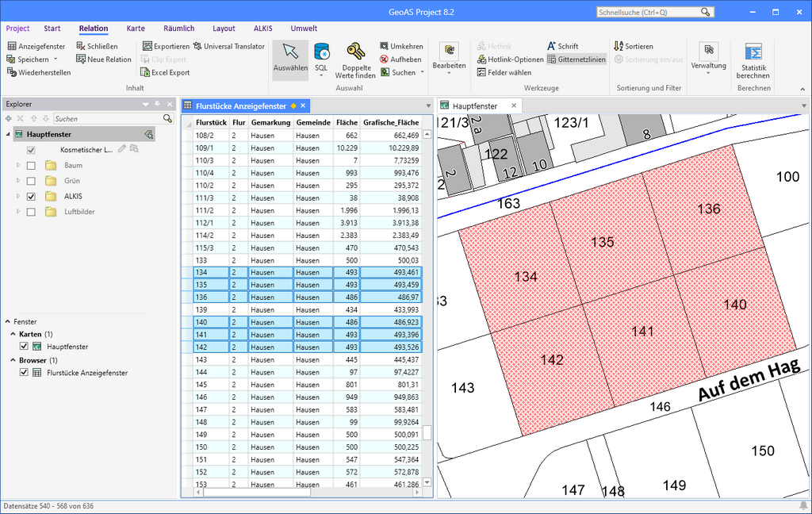Close the Hauptfenster map tab

coord(514,105)
